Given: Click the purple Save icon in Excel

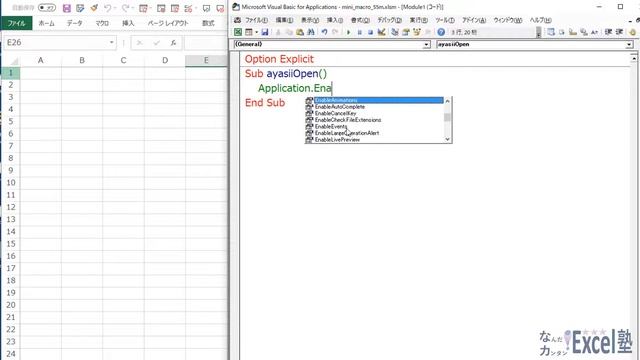Looking at the screenshot, I should tap(67, 8).
